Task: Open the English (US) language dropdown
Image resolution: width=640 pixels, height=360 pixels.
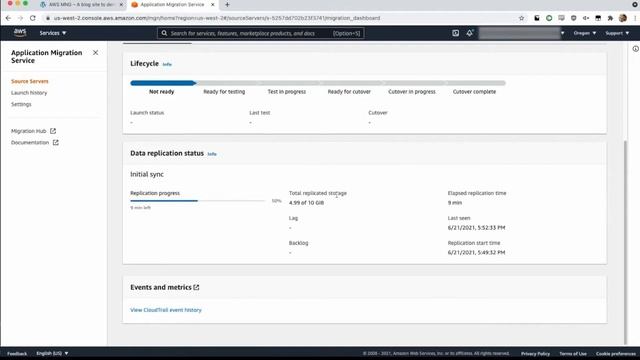Action: click(x=52, y=353)
